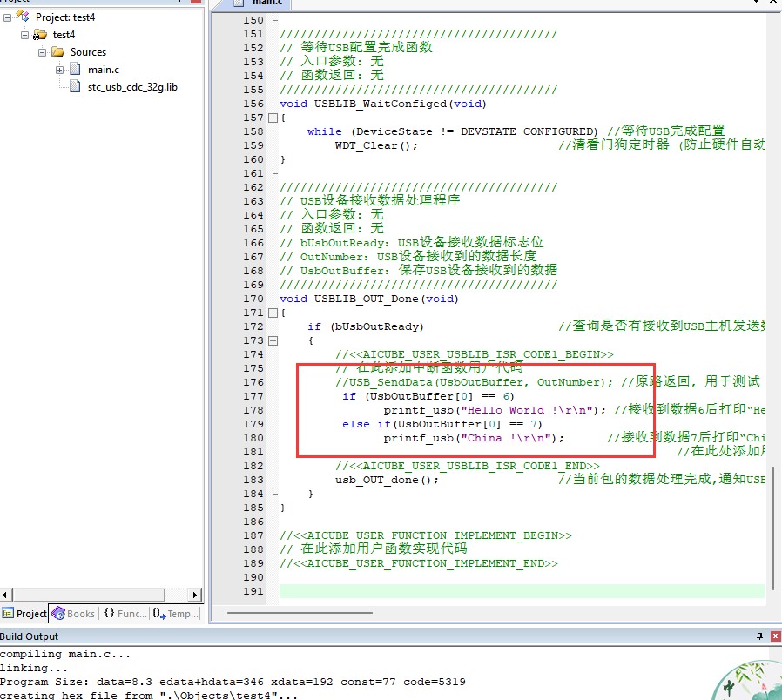Click the Program Size output line
The height and width of the screenshot is (700, 782).
(x=233, y=682)
